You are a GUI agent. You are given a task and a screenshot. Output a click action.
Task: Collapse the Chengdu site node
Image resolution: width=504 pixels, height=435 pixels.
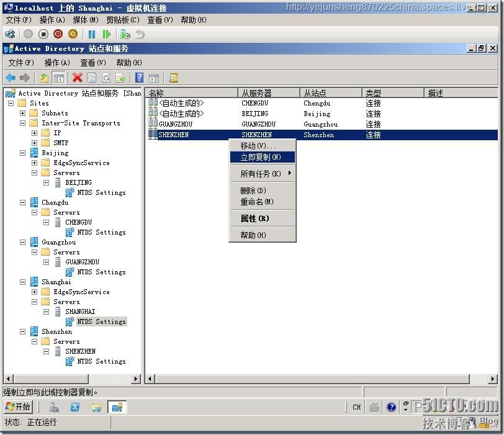(x=22, y=203)
